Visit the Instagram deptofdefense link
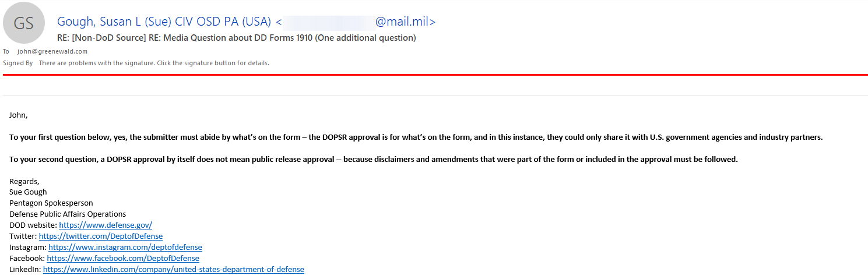The height and width of the screenshot is (279, 868). pyautogui.click(x=125, y=247)
